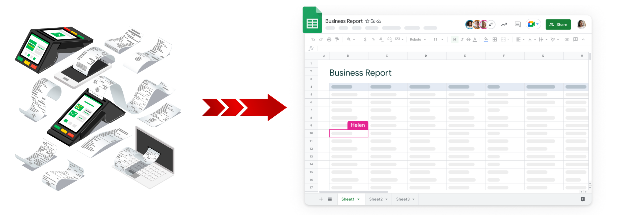Select column E header

tap(466, 56)
